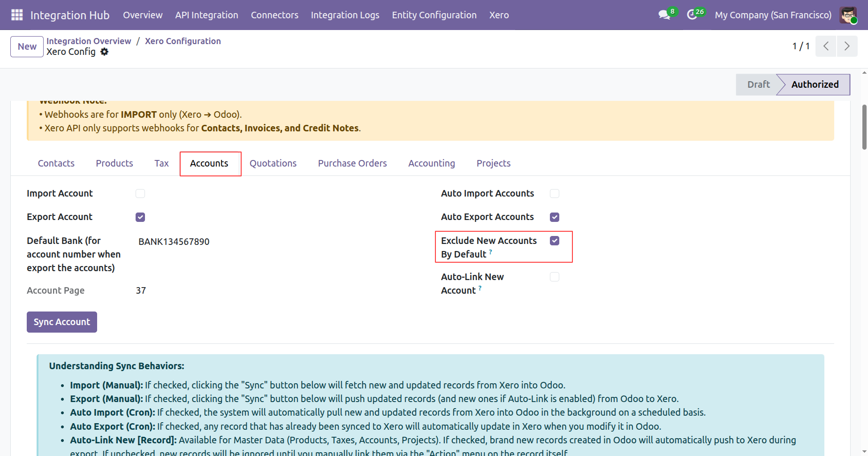Open the Integration Hub app title
868x456 pixels.
[x=70, y=15]
